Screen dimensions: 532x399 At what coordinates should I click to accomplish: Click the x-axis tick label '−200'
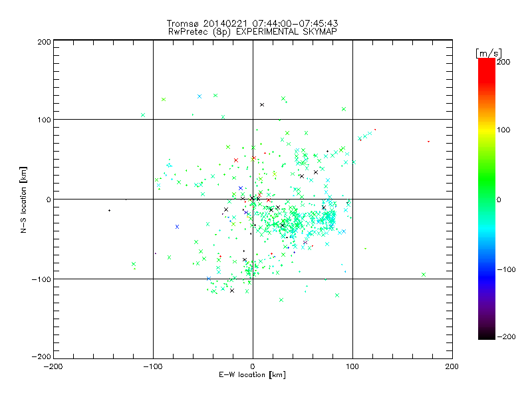pyautogui.click(x=53, y=367)
